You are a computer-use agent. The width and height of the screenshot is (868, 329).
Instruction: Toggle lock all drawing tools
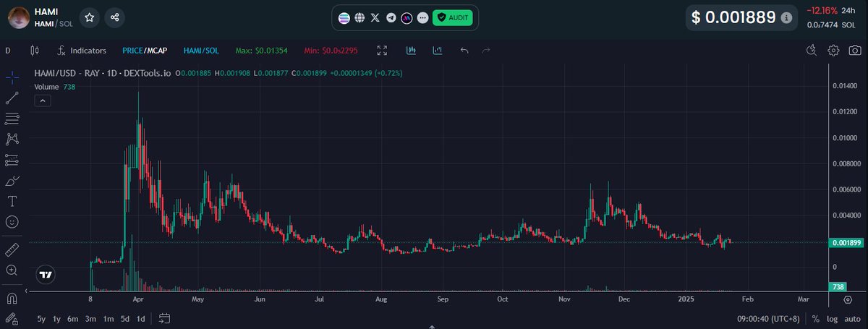(12, 318)
